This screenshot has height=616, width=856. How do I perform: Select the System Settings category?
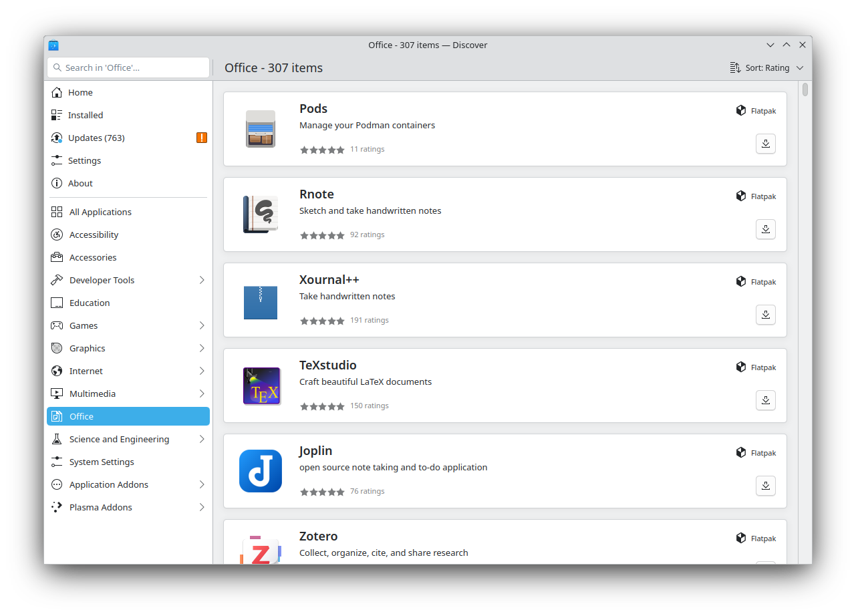128,462
